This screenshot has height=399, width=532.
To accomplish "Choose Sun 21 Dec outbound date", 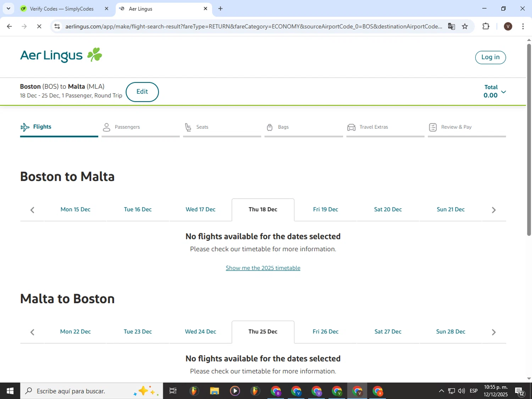I will (x=451, y=210).
